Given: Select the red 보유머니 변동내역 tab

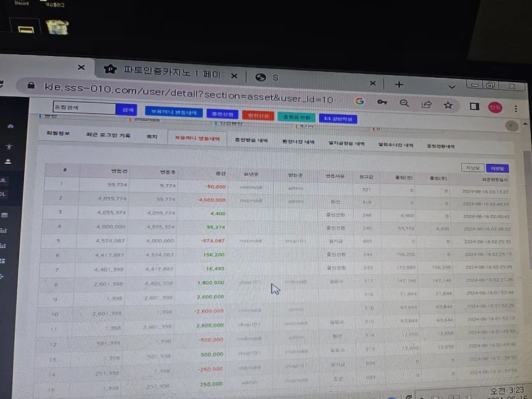Looking at the screenshot, I should [x=197, y=138].
